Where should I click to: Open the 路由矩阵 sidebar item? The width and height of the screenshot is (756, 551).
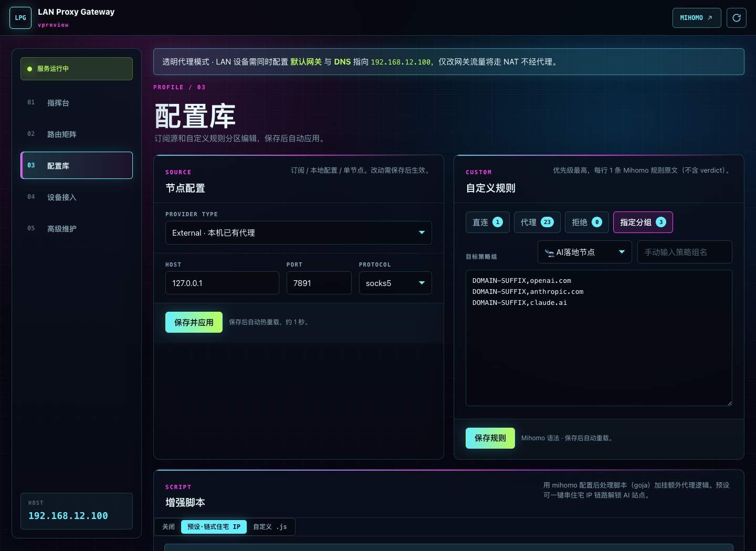(x=77, y=134)
